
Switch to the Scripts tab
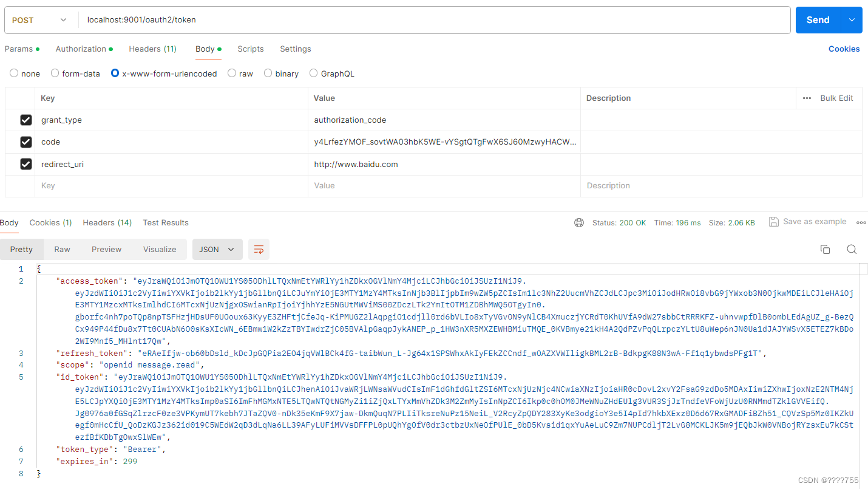250,49
